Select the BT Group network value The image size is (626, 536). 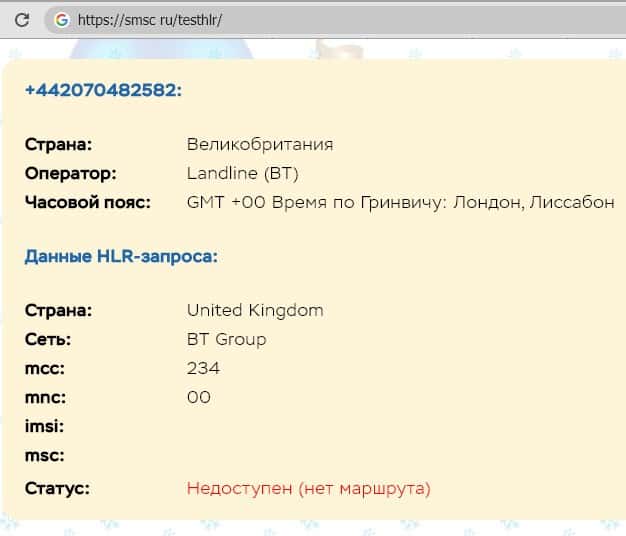(226, 340)
